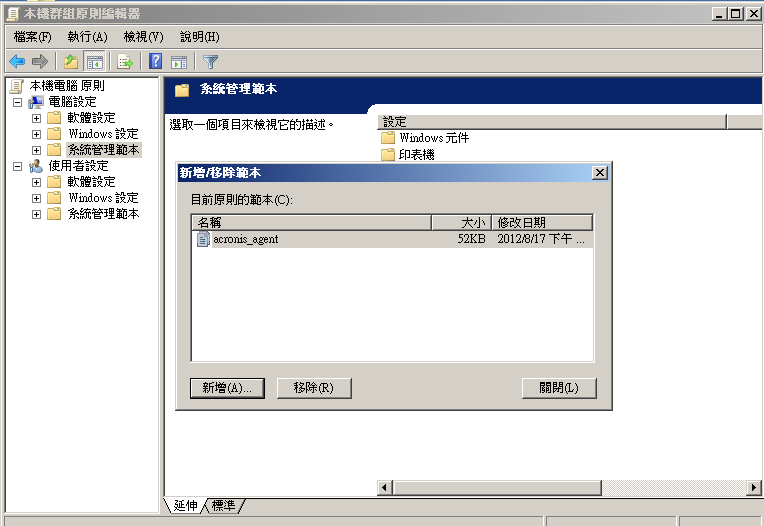
Task: Expand 系統管理範本 under 使用者設定
Action: (x=36, y=215)
